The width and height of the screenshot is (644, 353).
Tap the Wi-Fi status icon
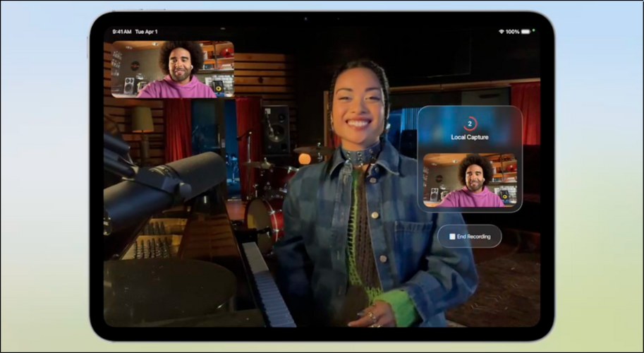pyautogui.click(x=501, y=32)
